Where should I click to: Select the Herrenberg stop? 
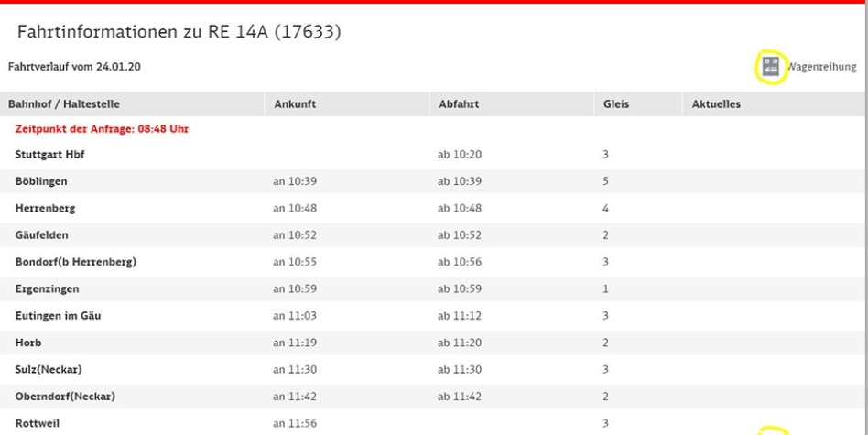click(45, 208)
